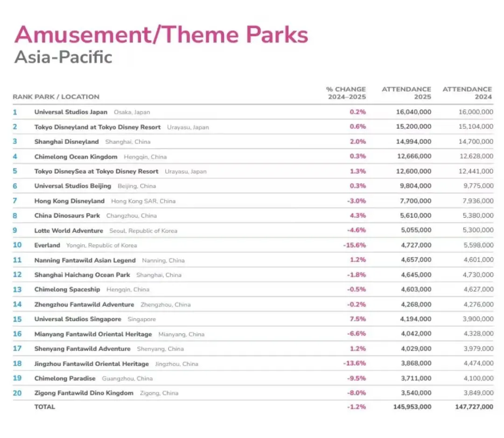Select "Universal Studios Singapore" park name

(x=78, y=319)
